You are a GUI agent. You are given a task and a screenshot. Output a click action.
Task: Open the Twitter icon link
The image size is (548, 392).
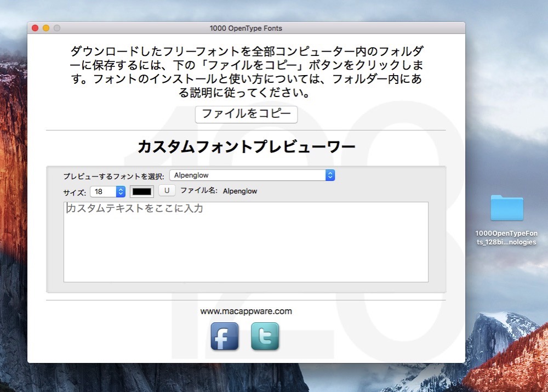(265, 336)
